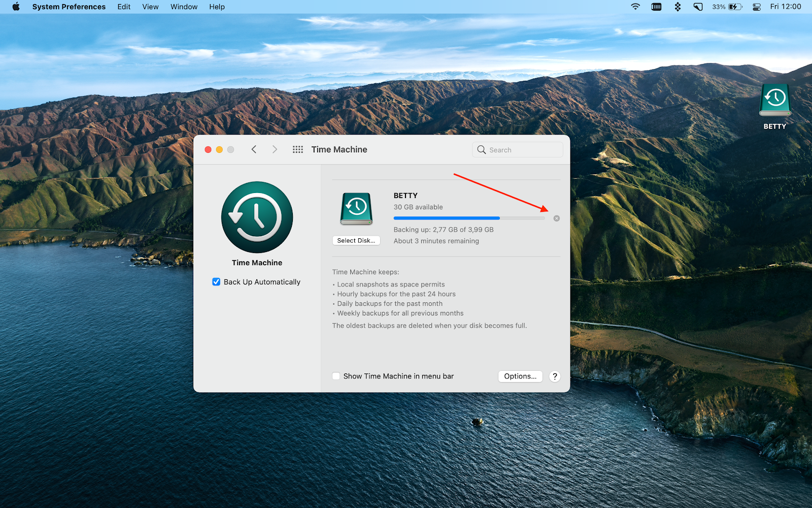Image resolution: width=812 pixels, height=508 pixels.
Task: Click Daily backups for the past month
Action: (390, 304)
